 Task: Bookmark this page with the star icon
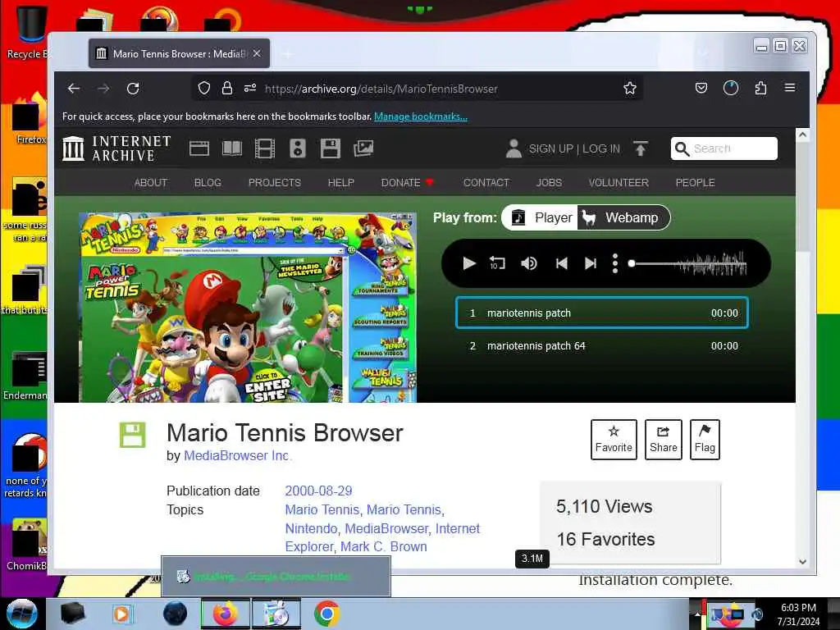click(630, 88)
